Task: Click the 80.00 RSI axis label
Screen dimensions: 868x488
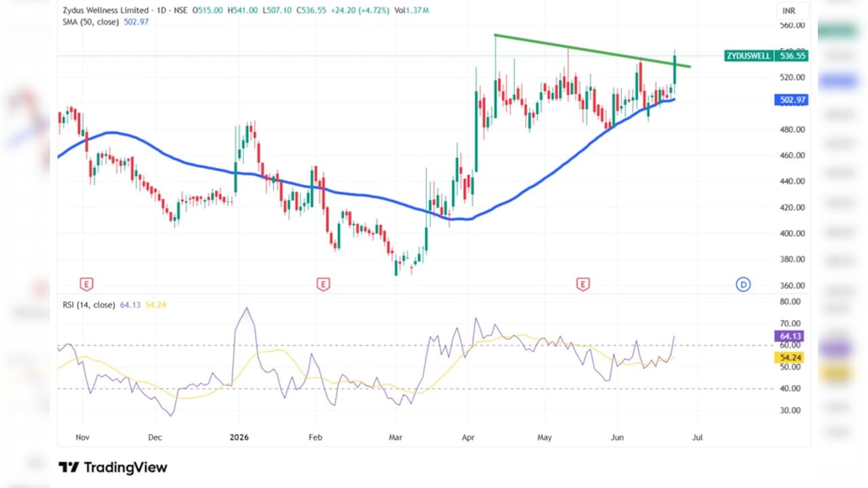Action: (x=791, y=302)
